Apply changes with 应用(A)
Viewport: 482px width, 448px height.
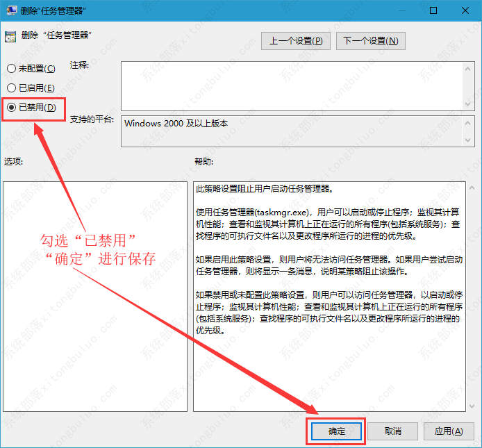[449, 431]
